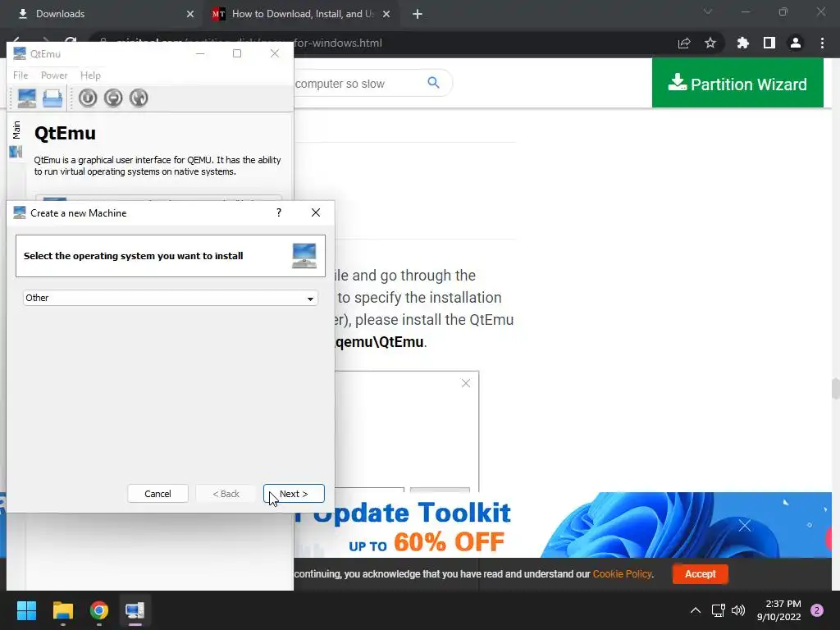Close the embedded image popup with X
Image resolution: width=840 pixels, height=630 pixels.
click(x=466, y=383)
